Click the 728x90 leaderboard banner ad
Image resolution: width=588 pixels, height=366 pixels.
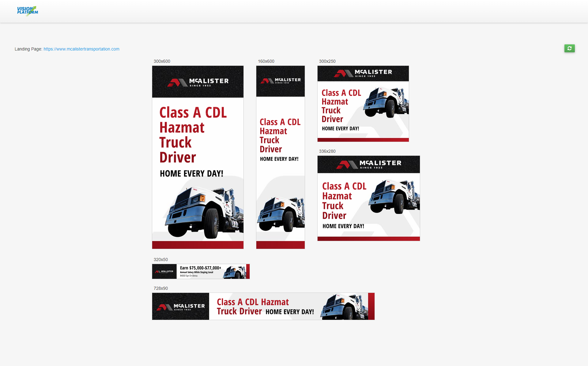tap(263, 306)
